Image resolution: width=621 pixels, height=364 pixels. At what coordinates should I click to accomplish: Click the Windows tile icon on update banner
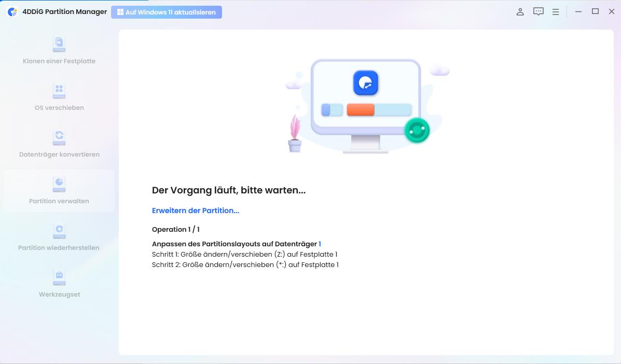[121, 12]
